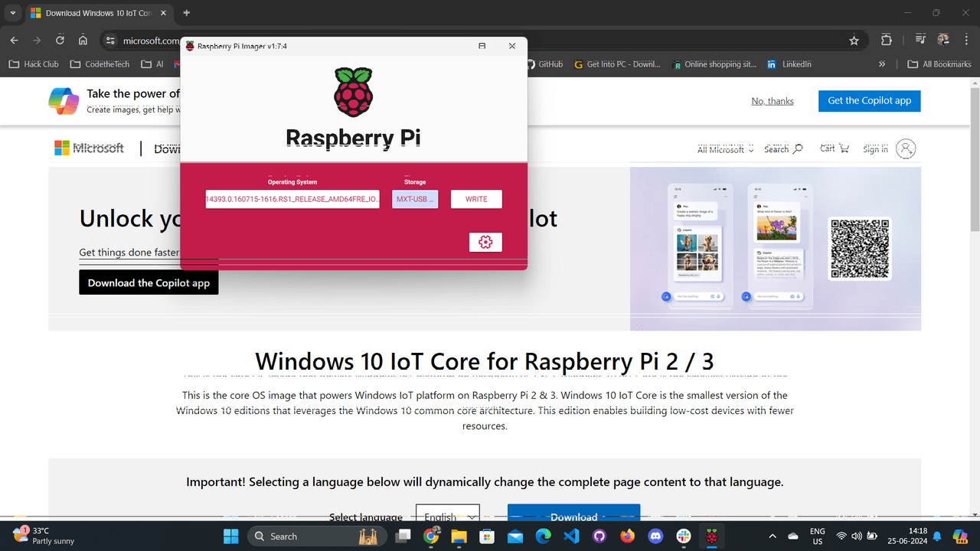Expand the All Microsoft menu
980x551 pixels.
click(725, 149)
